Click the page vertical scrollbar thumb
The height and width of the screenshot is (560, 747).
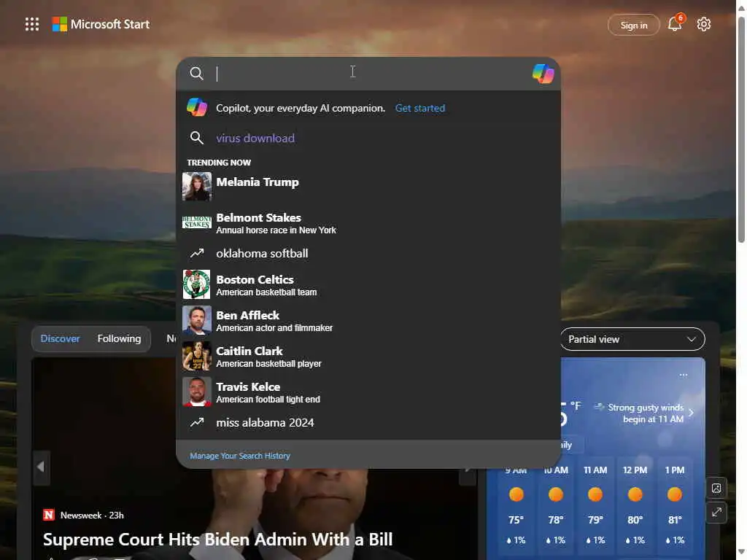point(741,128)
